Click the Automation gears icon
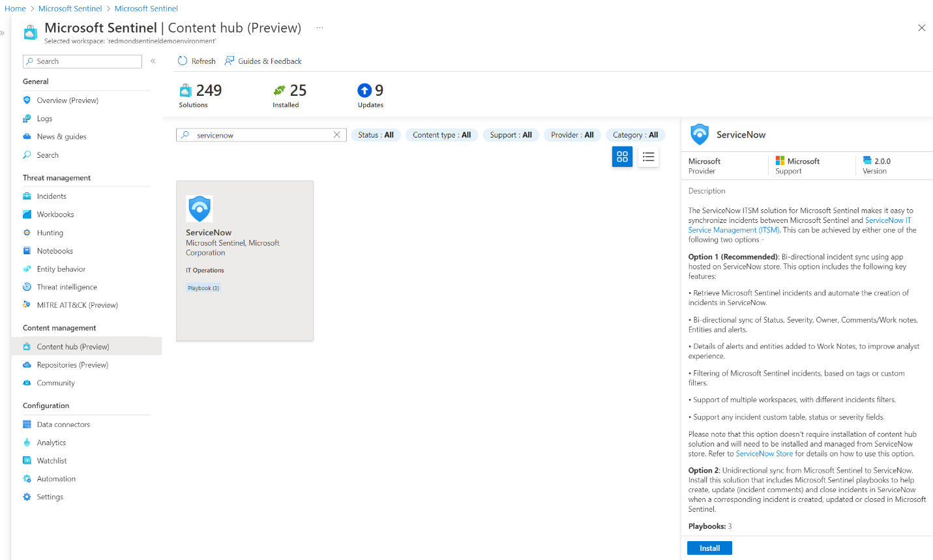The height and width of the screenshot is (560, 933). (x=27, y=479)
